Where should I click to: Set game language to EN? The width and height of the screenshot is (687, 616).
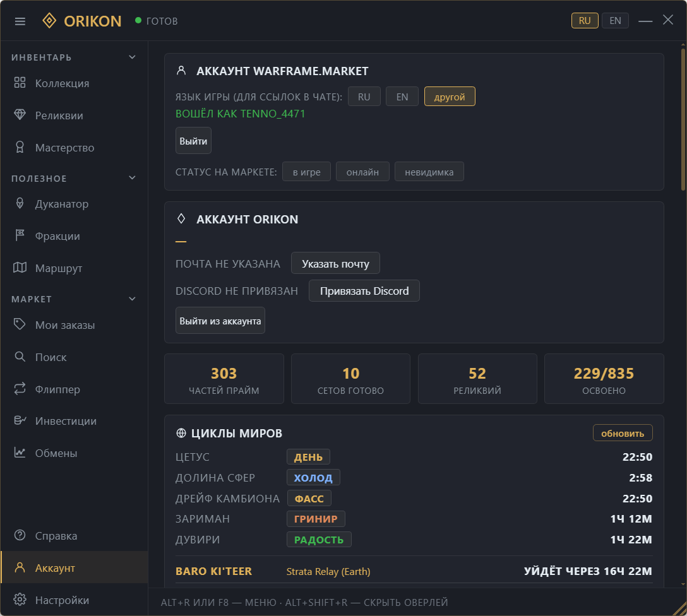[x=402, y=97]
